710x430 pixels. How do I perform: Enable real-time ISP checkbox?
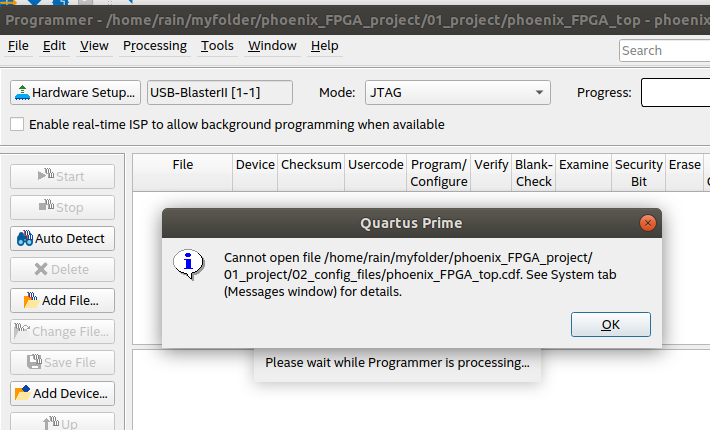point(17,125)
